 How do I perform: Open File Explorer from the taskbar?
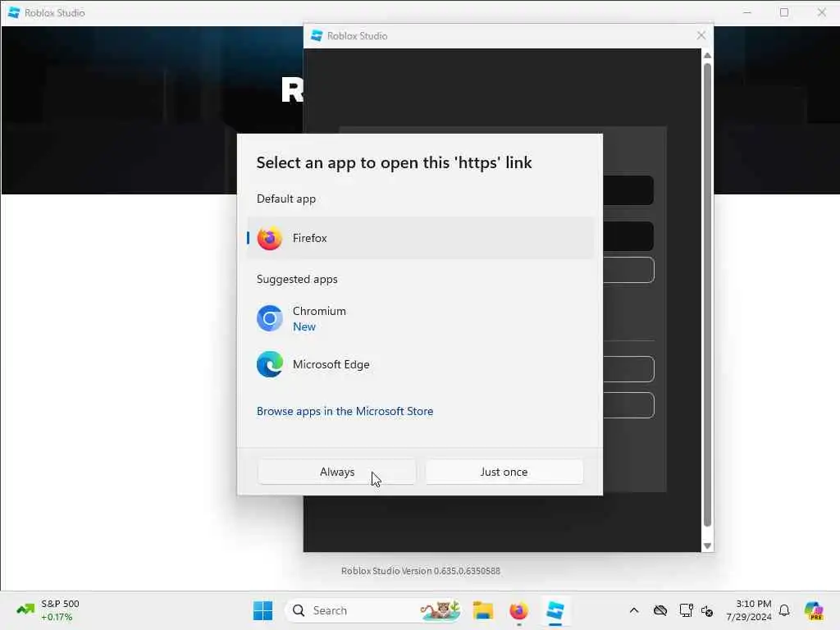pyautogui.click(x=482, y=610)
